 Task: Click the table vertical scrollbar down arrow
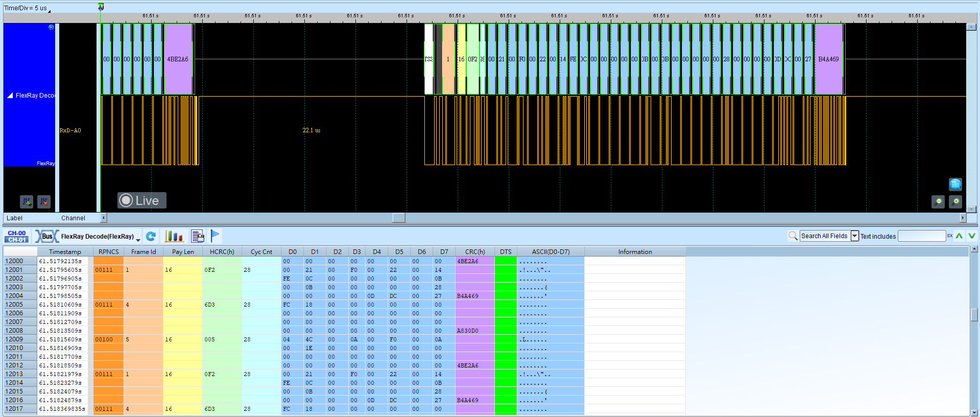pos(974,412)
